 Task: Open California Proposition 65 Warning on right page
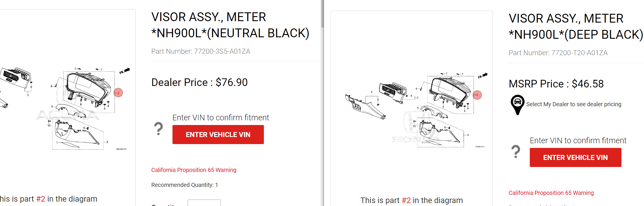pos(551,193)
